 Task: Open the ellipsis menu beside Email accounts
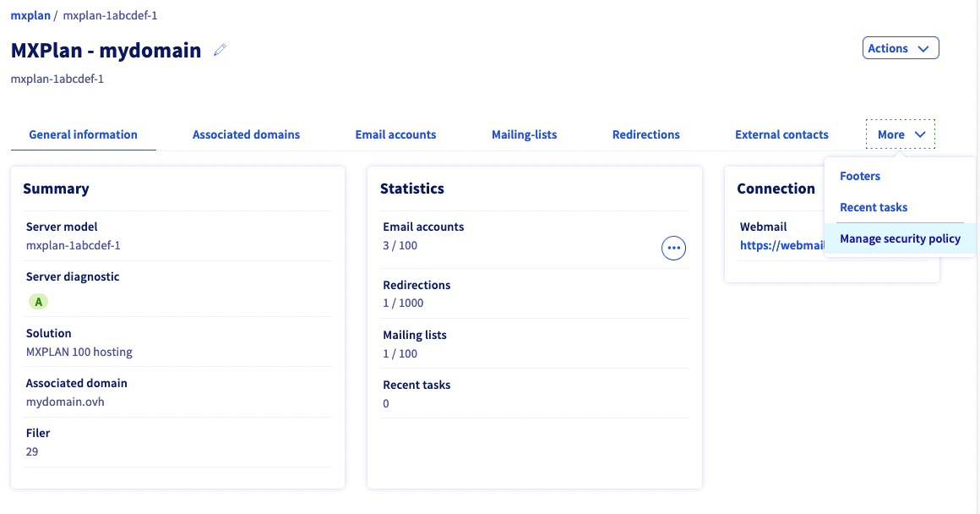673,248
